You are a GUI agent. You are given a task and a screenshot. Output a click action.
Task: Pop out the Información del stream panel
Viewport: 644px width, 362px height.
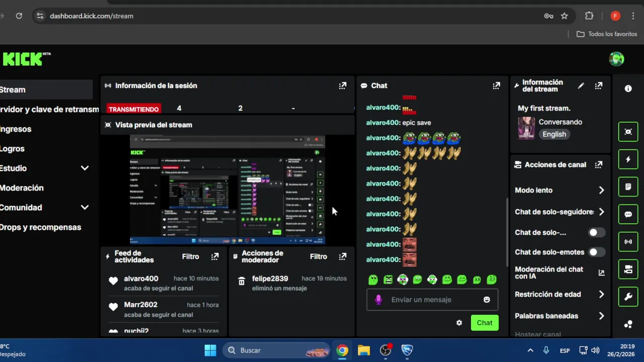tap(599, 85)
